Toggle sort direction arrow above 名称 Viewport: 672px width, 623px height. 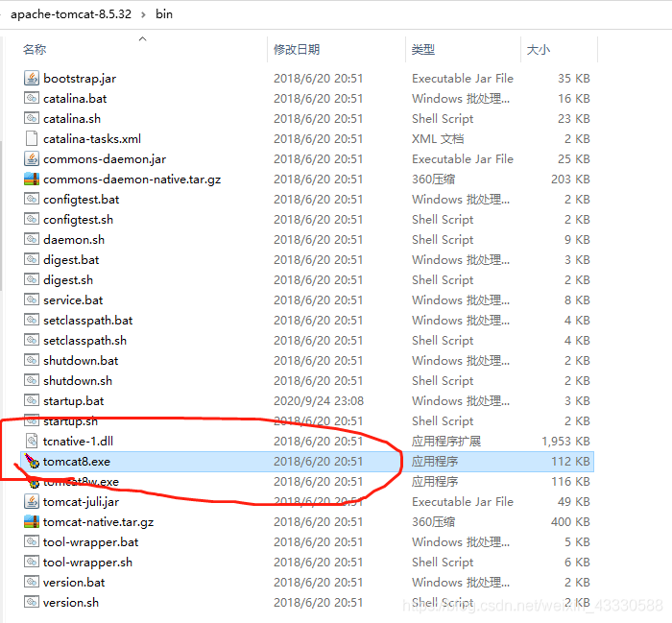pos(143,39)
